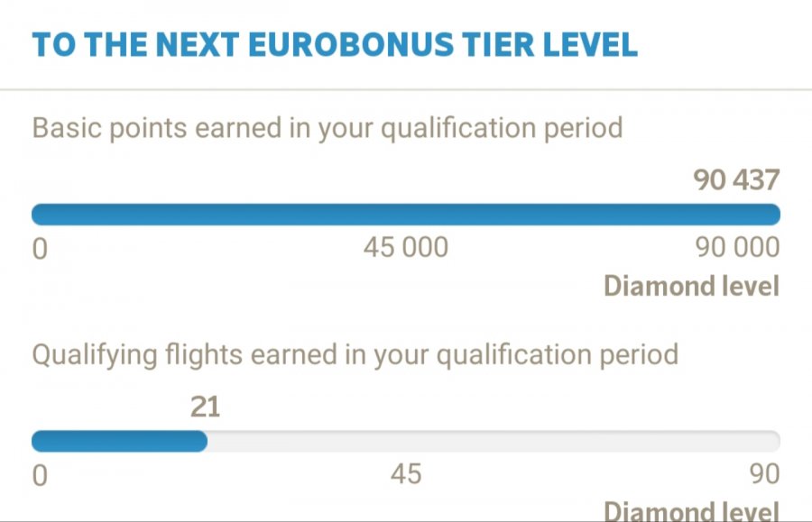
Task: Click the divider line below the heading
Action: click(x=406, y=89)
